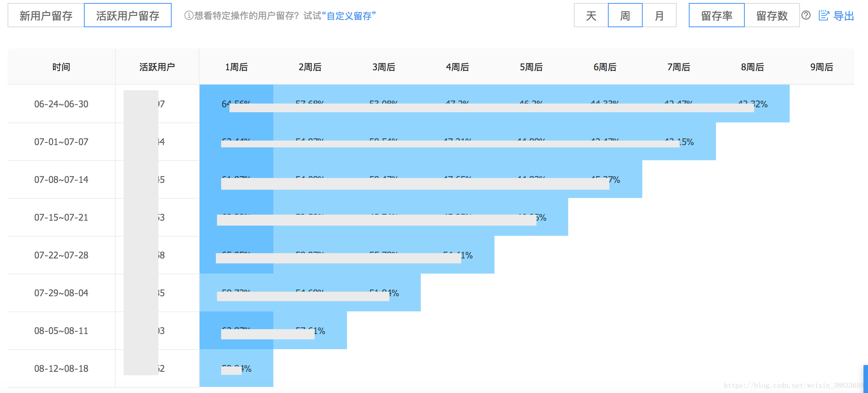Screen dimensions: 868x393
Task: Switch to the 新用户留存 tab
Action: click(x=45, y=15)
